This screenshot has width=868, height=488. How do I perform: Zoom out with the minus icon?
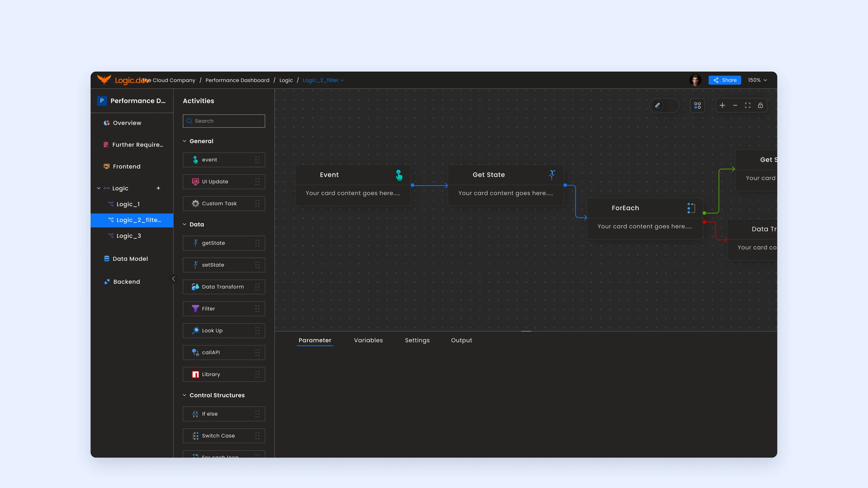(735, 105)
